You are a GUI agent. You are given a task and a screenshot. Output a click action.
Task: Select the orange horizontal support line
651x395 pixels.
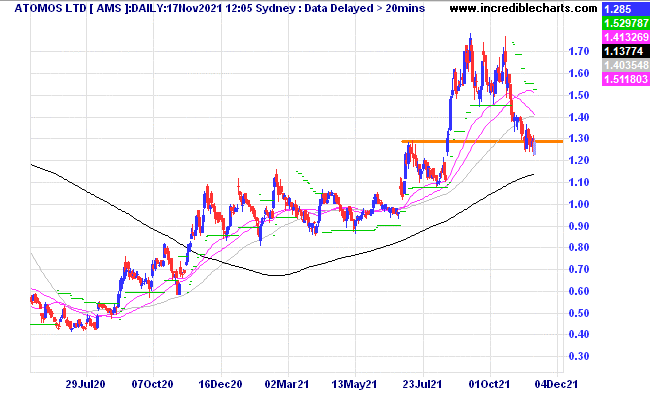click(482, 142)
